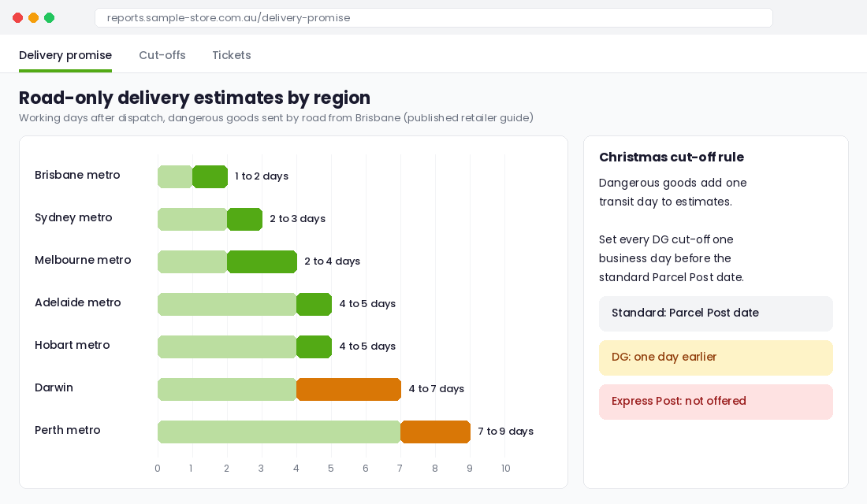Click the dark green Adelaide metro bar segment

point(314,305)
